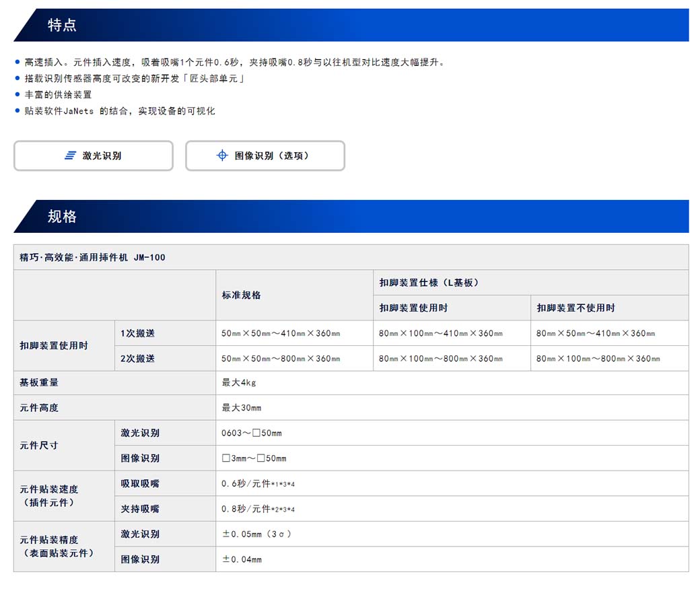
Task: Select the 0.8秒/元件 speed value
Action: coord(258,509)
